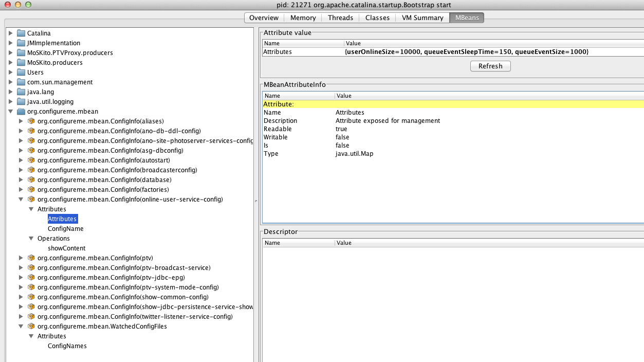Screen dimensions: 644x362
Task: Click the ConfigInfo(ptv-jdbc-epg) MBean icon
Action: point(31,277)
